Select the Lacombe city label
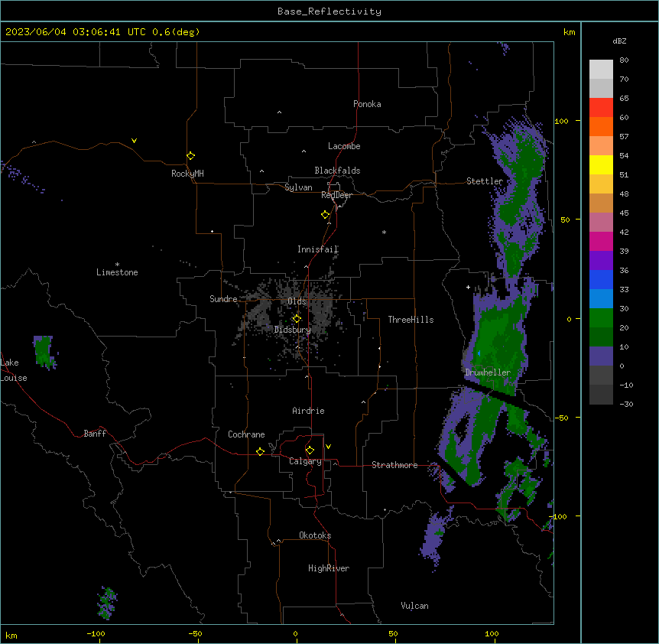Screen dimensions: 659x644 pos(344,146)
